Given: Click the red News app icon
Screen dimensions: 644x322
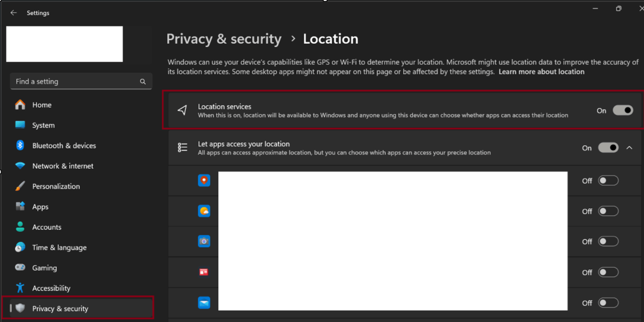Looking at the screenshot, I should (204, 272).
